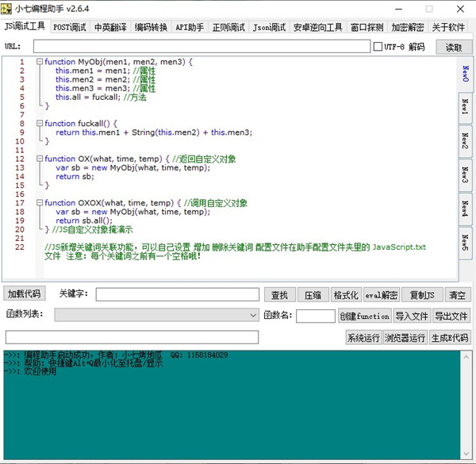
Task: Click the console scrollbar down arrow
Action: point(466,454)
